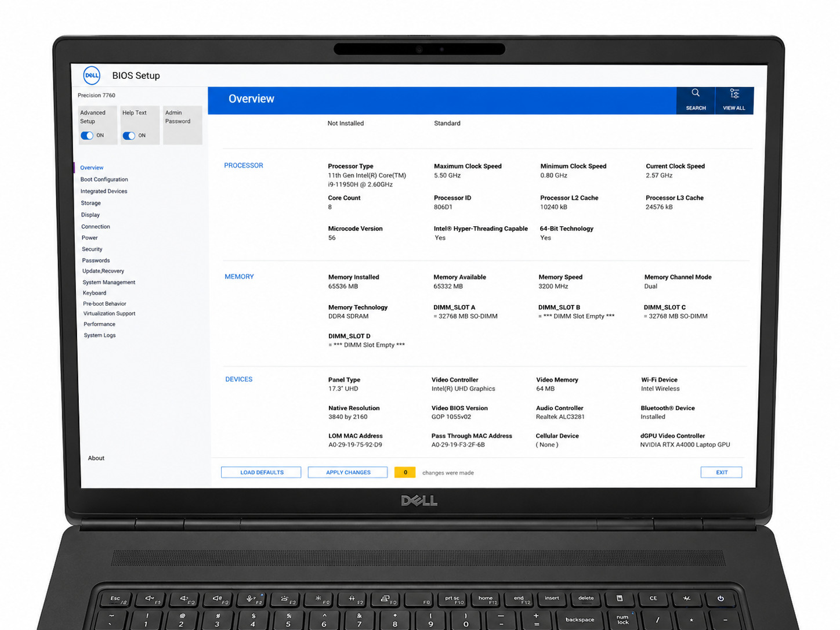Click the Processor Type label
Image resolution: width=840 pixels, height=630 pixels.
click(x=350, y=166)
